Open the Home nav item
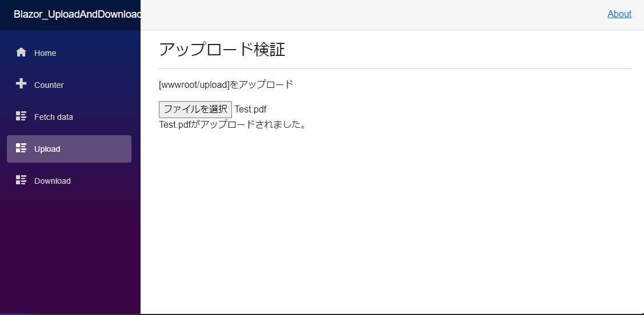Viewport: 644px width, 315px height. 69,53
